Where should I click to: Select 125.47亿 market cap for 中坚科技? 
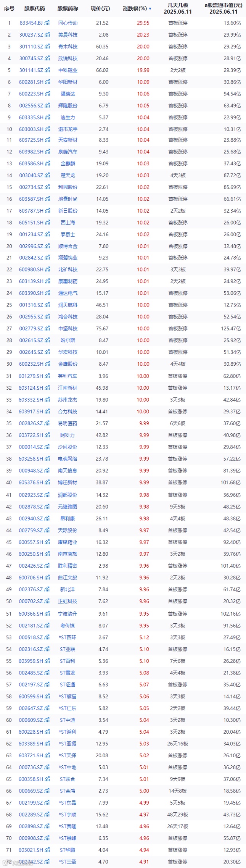click(x=231, y=328)
